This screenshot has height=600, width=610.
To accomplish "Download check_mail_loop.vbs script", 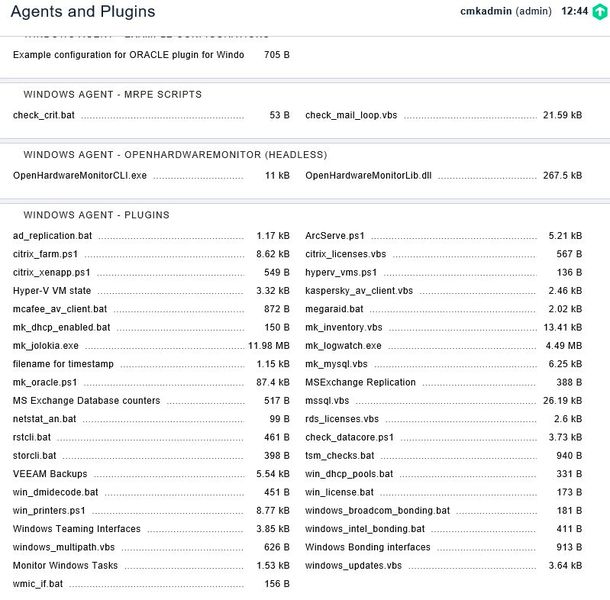I will coord(351,115).
